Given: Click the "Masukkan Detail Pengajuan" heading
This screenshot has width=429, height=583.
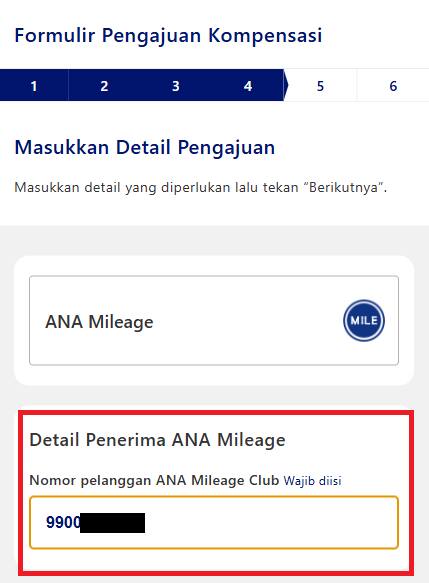Looking at the screenshot, I should point(145,148).
